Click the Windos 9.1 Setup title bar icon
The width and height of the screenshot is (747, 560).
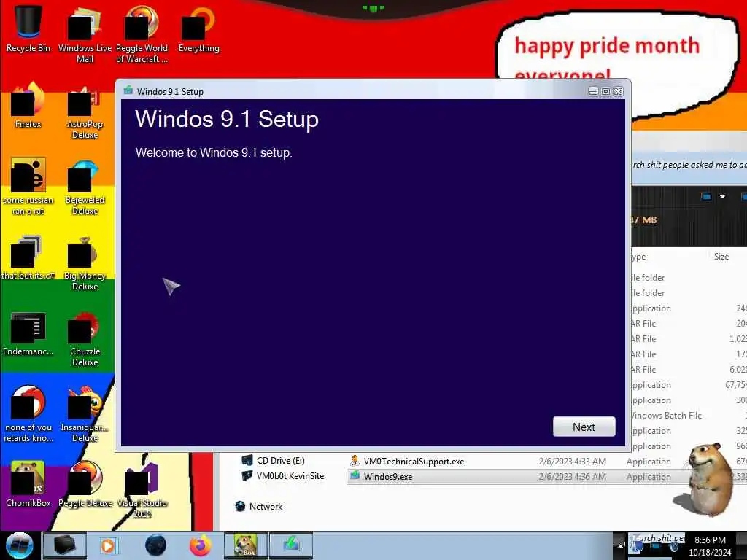128,90
